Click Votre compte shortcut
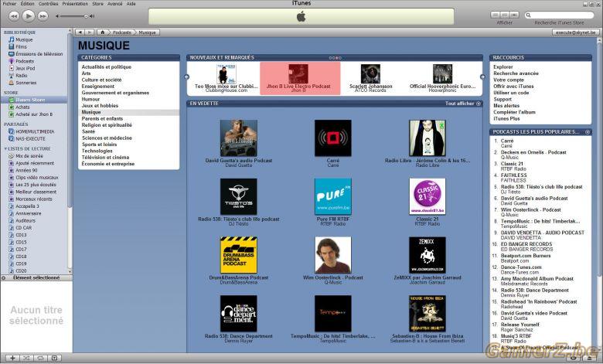The width and height of the screenshot is (603, 364). click(509, 80)
